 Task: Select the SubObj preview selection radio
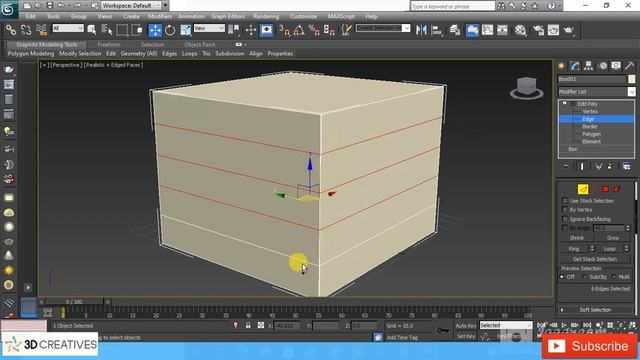coord(584,277)
